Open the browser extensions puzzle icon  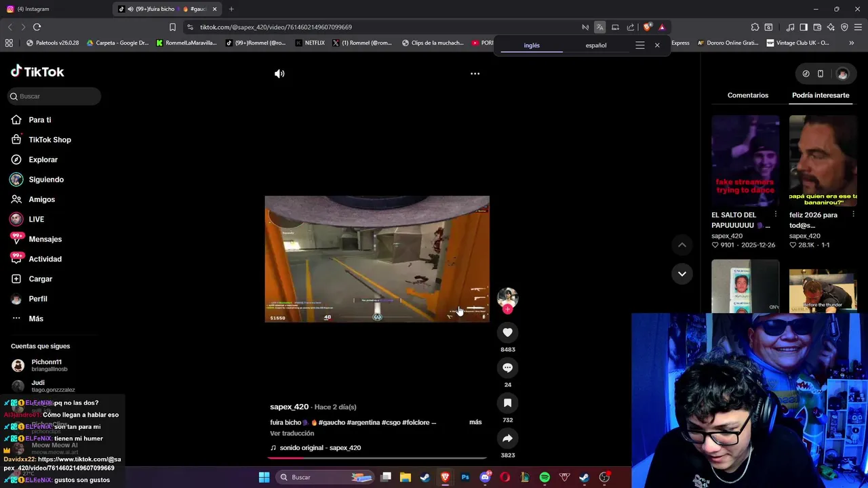tap(755, 27)
